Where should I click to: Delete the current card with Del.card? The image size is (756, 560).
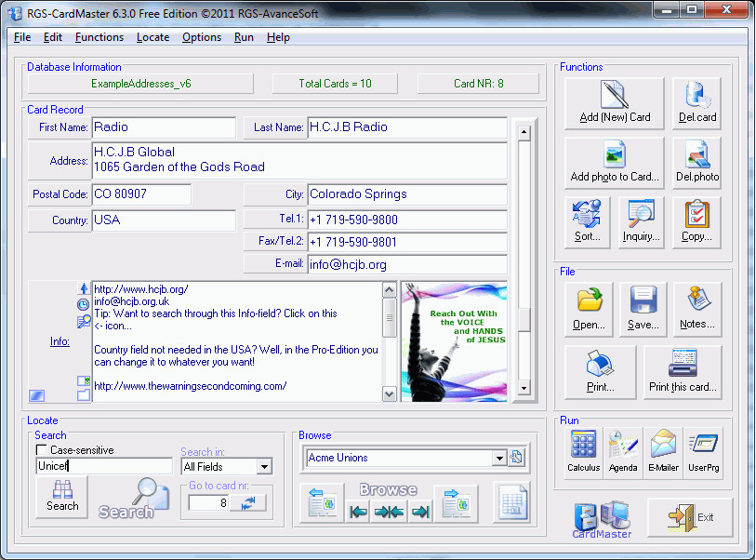(x=696, y=103)
